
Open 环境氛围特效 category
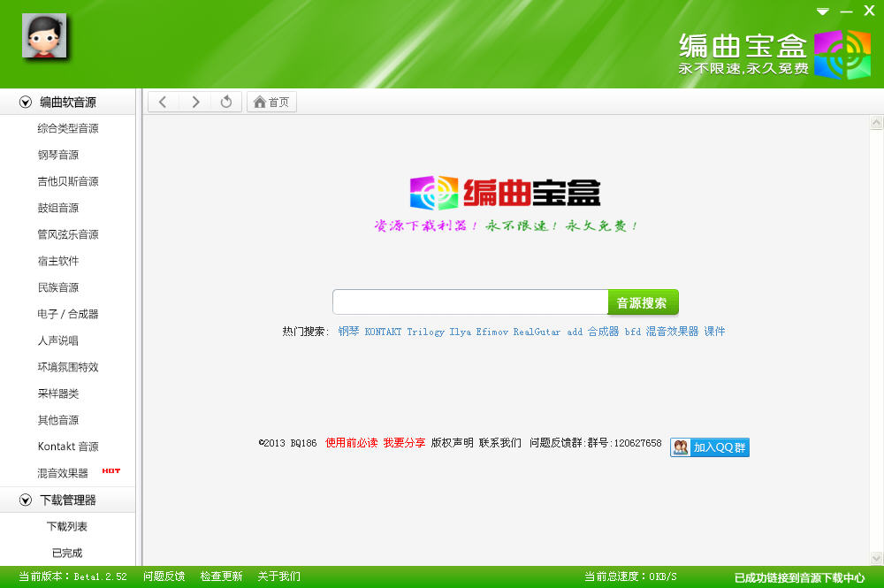pyautogui.click(x=68, y=367)
